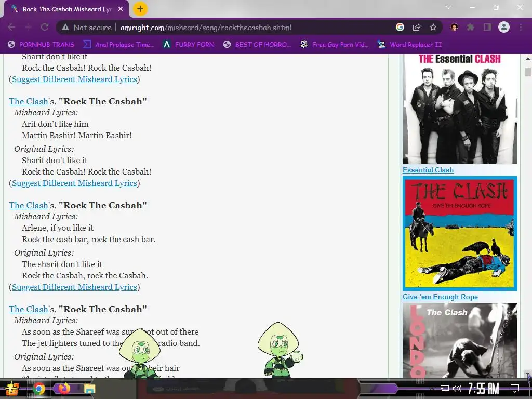Open the 7:55 AM clock
The height and width of the screenshot is (399, 532).
click(484, 389)
